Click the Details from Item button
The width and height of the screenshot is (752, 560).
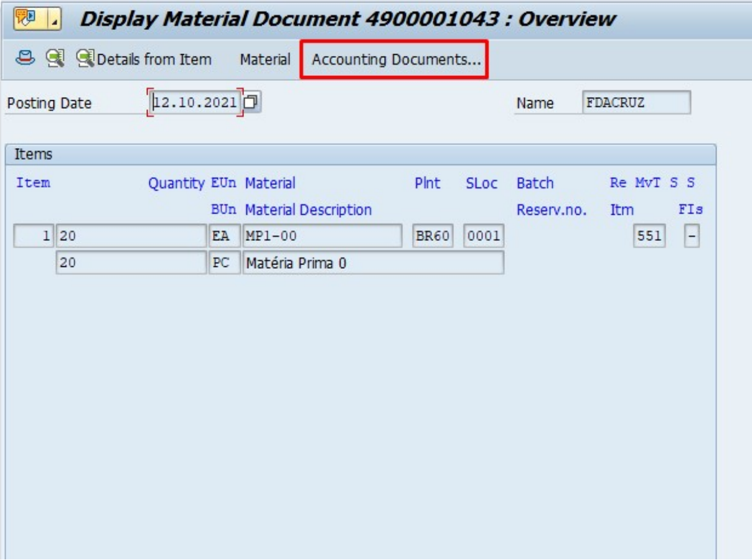(144, 60)
